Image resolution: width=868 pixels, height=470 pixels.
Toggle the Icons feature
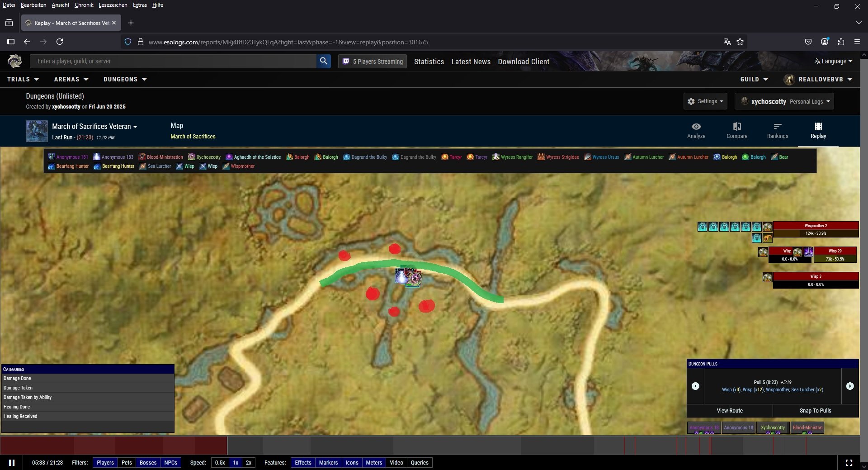352,463
